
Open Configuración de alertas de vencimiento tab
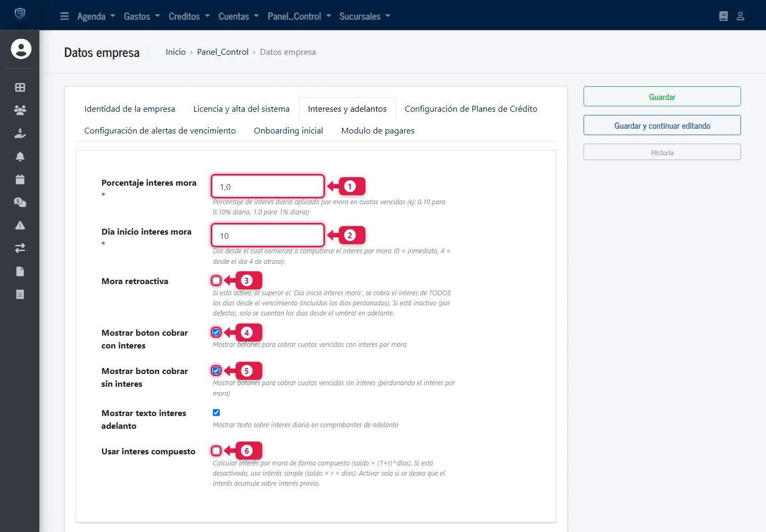click(160, 130)
